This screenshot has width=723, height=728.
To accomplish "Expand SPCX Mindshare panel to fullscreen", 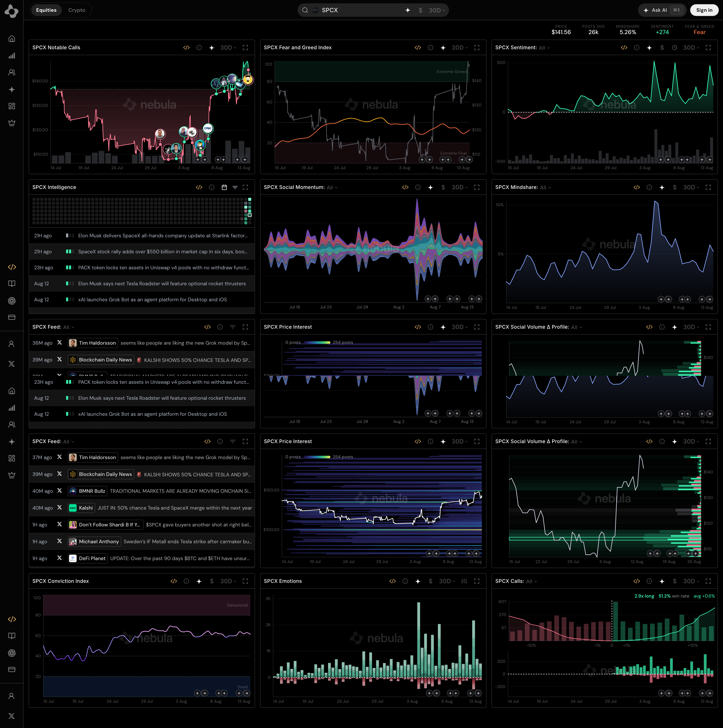I will 708,187.
